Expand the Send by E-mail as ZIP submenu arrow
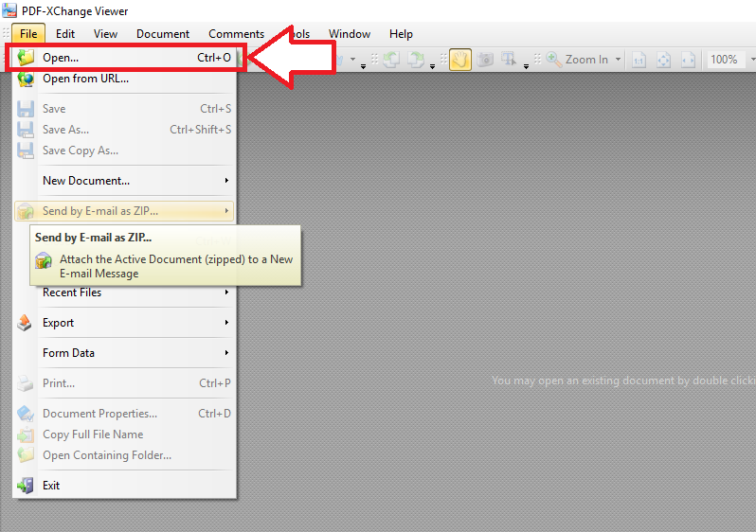 tap(226, 211)
